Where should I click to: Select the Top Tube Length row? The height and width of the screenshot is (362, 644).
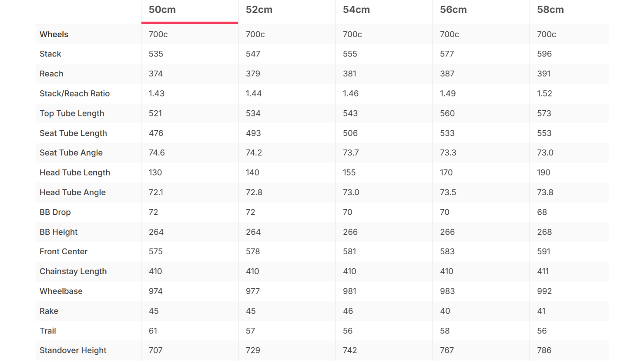click(322, 114)
